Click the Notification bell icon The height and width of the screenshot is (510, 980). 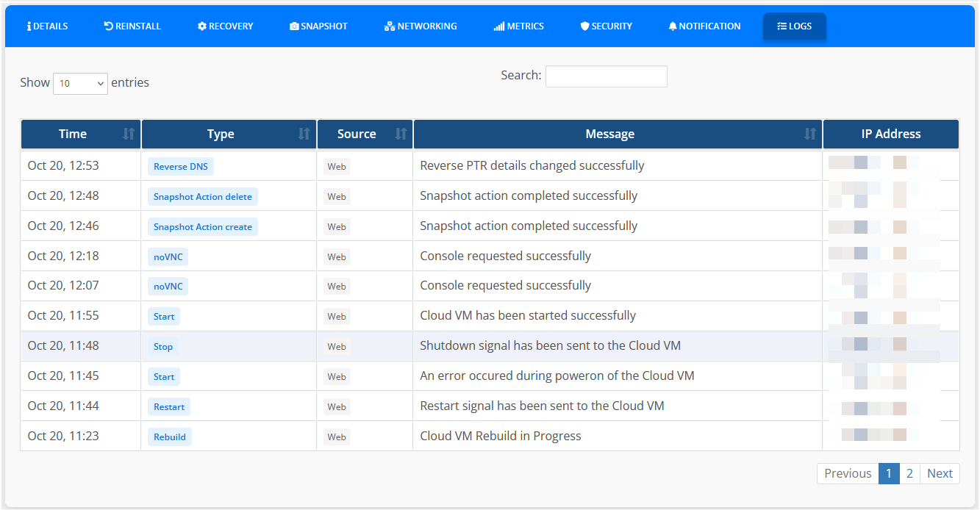tap(672, 26)
